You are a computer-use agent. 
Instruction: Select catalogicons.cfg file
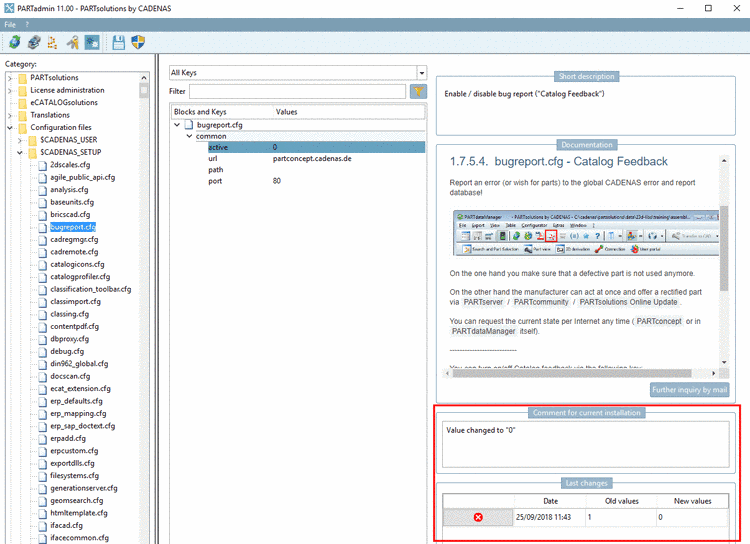coord(77,264)
